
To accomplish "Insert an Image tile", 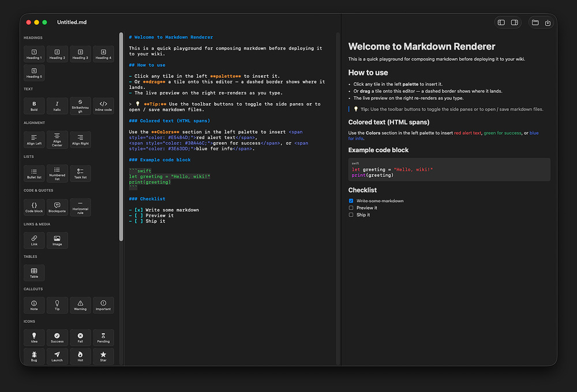I will [57, 240].
